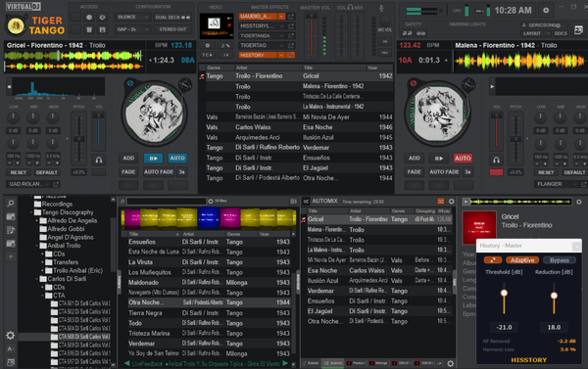Select the Automix tab at bottom of sideview

tap(333, 363)
